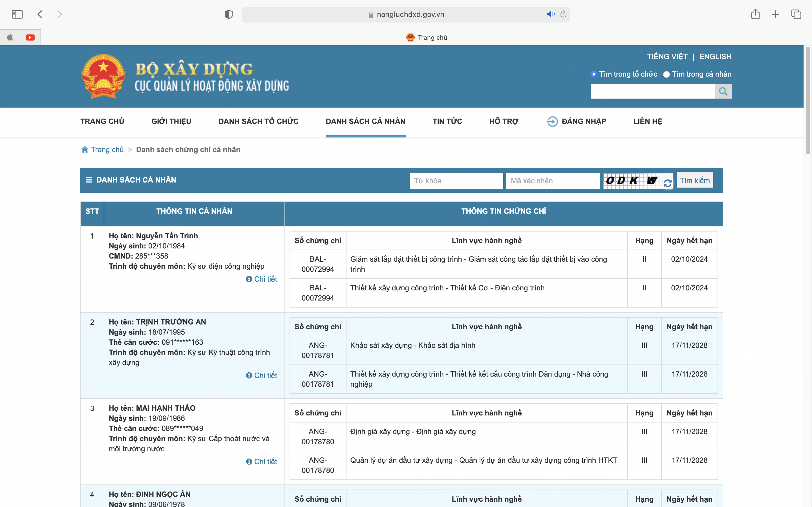The width and height of the screenshot is (812, 507).
Task: Open the DANH SÁCH TỔ CHỨC menu
Action: click(x=258, y=121)
